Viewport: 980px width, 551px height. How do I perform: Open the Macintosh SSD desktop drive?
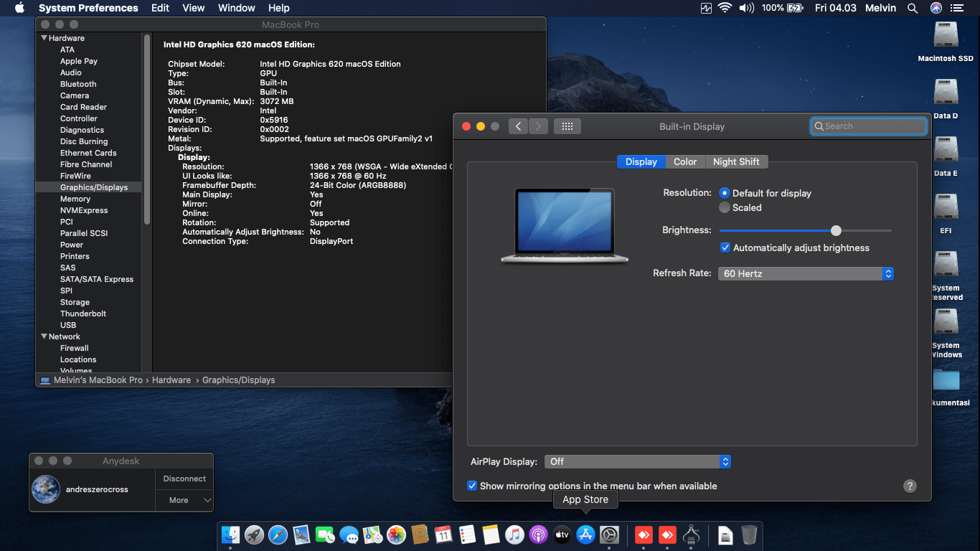946,36
